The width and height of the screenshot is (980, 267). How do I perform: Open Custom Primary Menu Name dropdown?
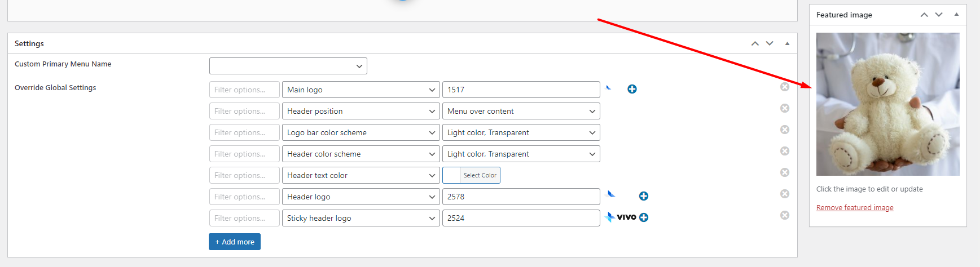(288, 66)
